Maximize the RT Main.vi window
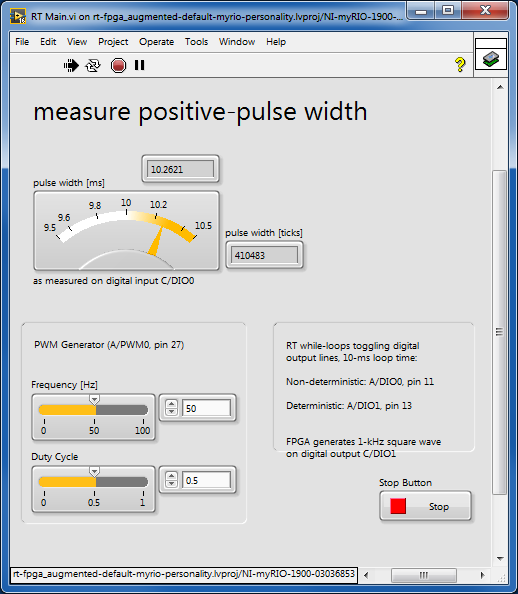 point(448,11)
